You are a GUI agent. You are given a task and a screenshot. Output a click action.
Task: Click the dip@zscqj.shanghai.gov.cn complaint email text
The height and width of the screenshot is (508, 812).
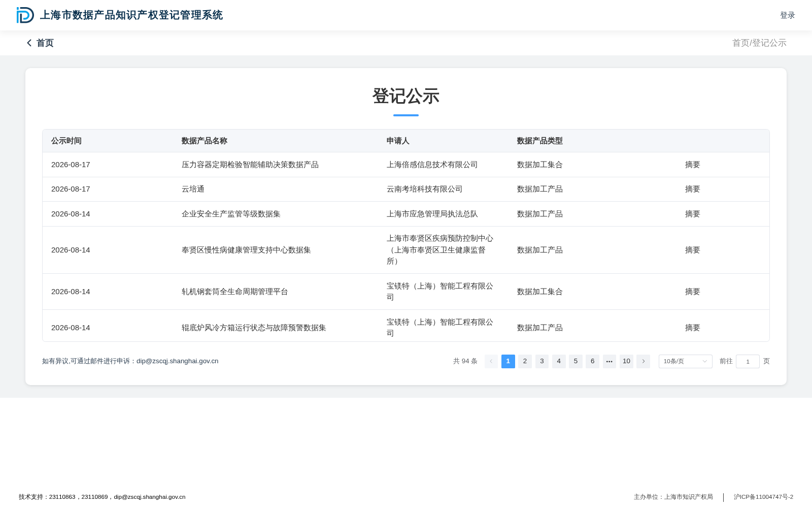click(178, 361)
